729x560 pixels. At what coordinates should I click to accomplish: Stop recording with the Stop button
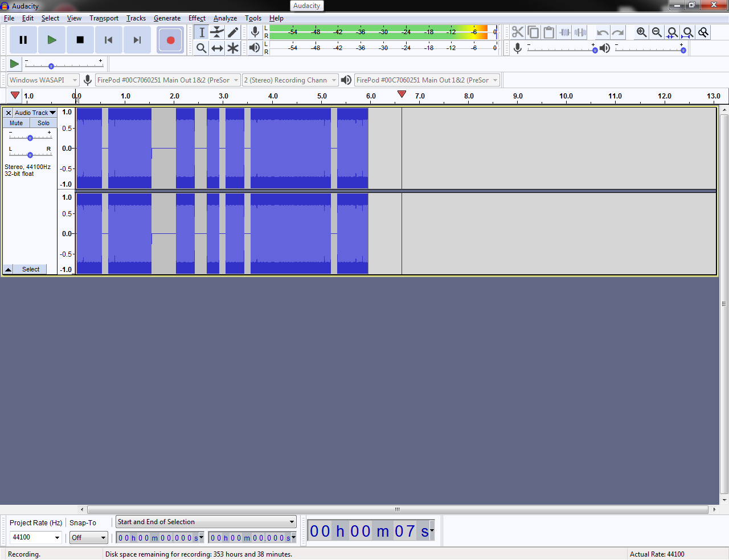80,40
